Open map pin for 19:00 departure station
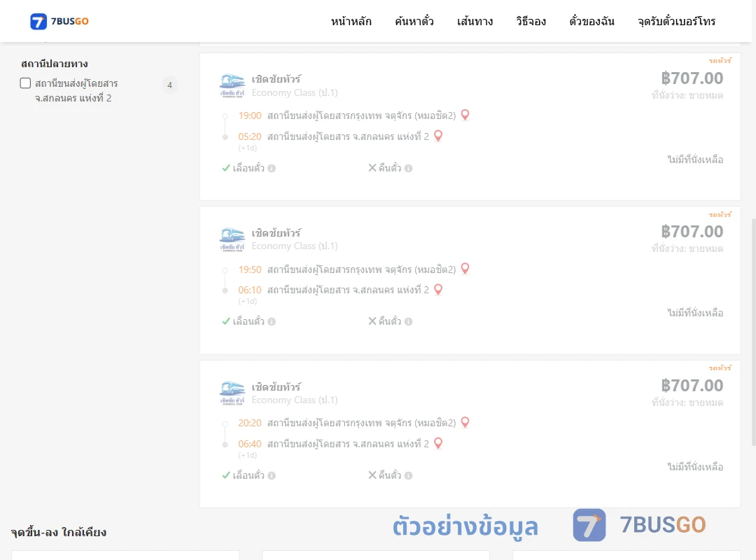 click(465, 115)
